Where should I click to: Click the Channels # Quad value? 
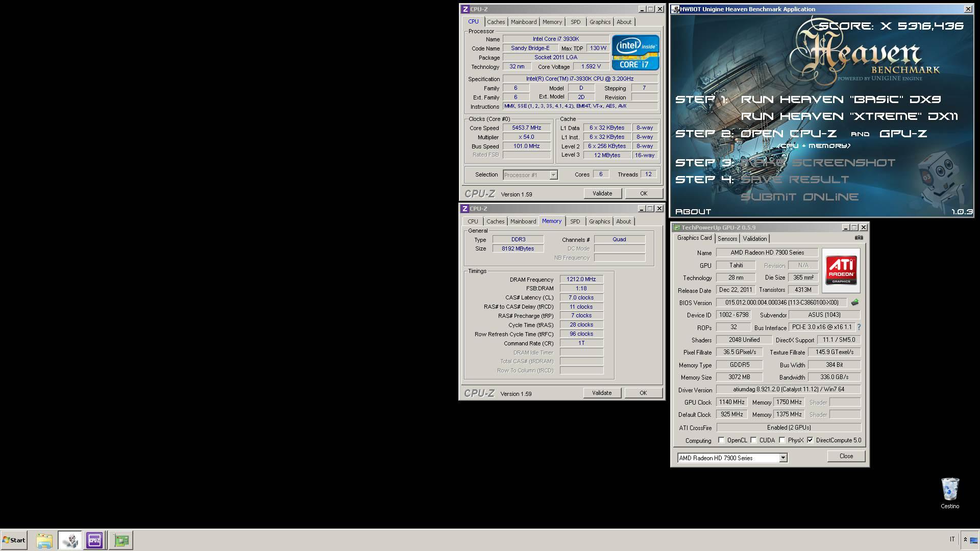619,239
